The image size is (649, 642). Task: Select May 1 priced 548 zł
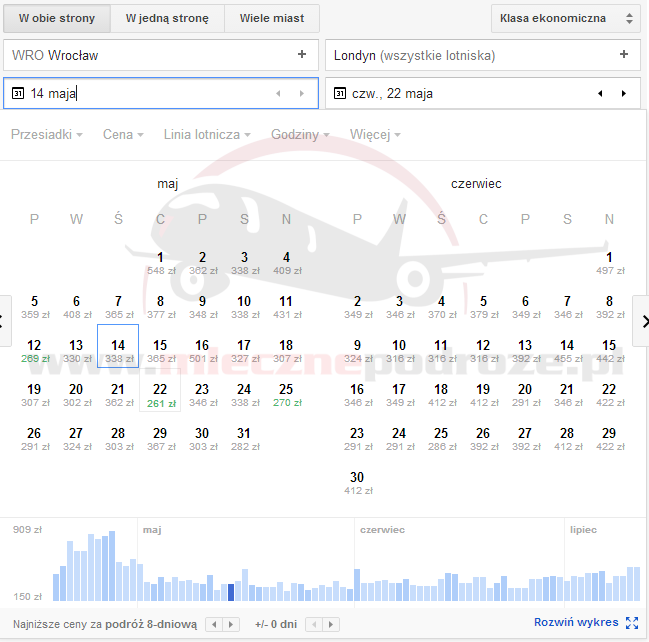click(x=161, y=262)
